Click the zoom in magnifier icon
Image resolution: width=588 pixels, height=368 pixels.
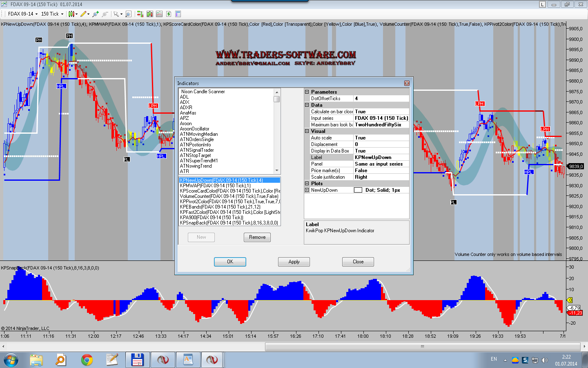[95, 14]
